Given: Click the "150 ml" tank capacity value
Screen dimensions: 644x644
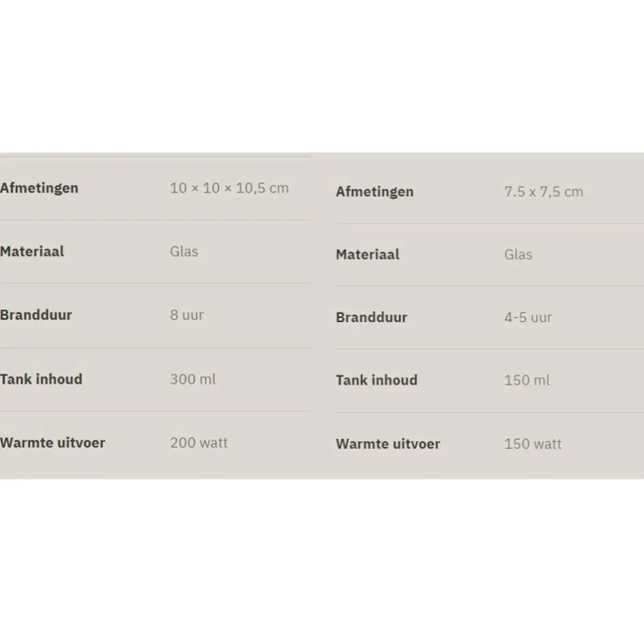Looking at the screenshot, I should (x=527, y=381).
